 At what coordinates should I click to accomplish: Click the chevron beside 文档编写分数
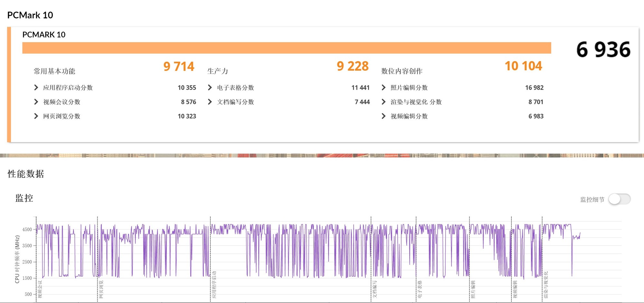210,102
